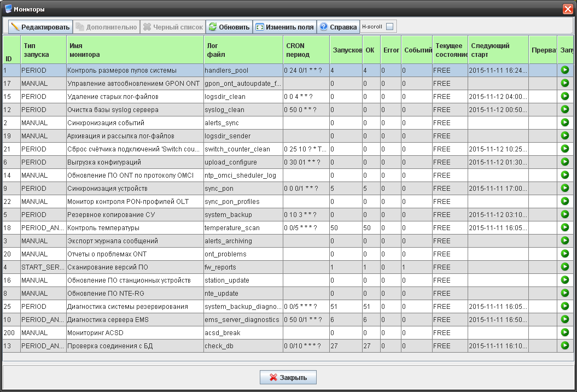The width and height of the screenshot is (577, 392).
Task: Click the 'fw_reports' log file cell
Action: click(x=243, y=267)
